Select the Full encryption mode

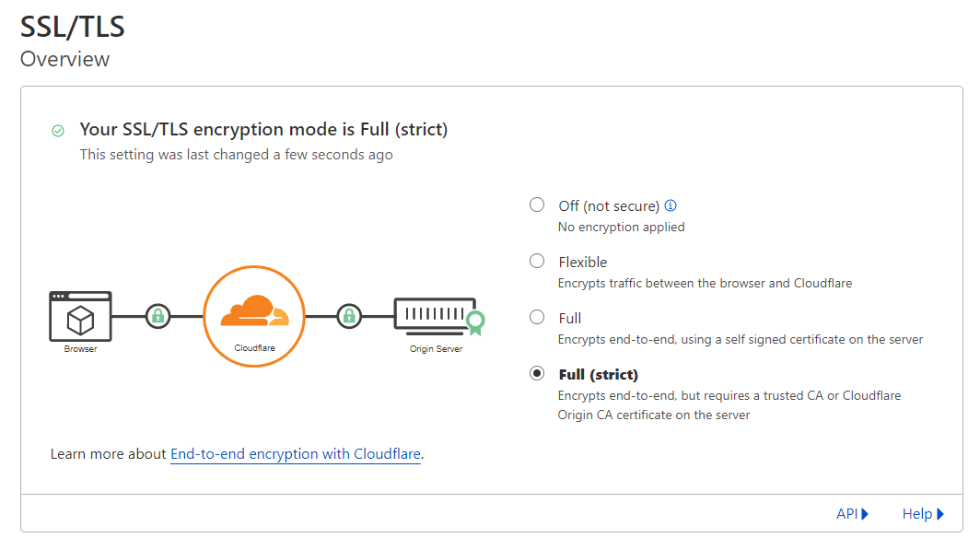click(x=537, y=317)
